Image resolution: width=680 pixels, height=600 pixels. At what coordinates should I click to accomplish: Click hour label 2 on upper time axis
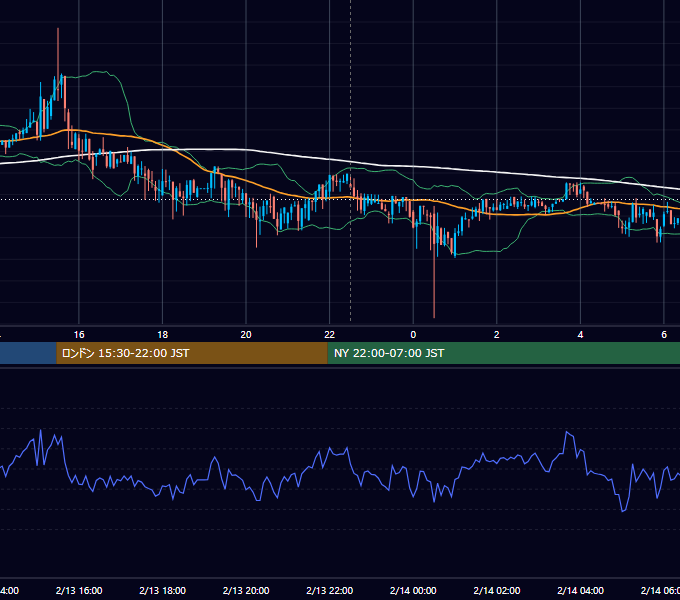coord(497,335)
